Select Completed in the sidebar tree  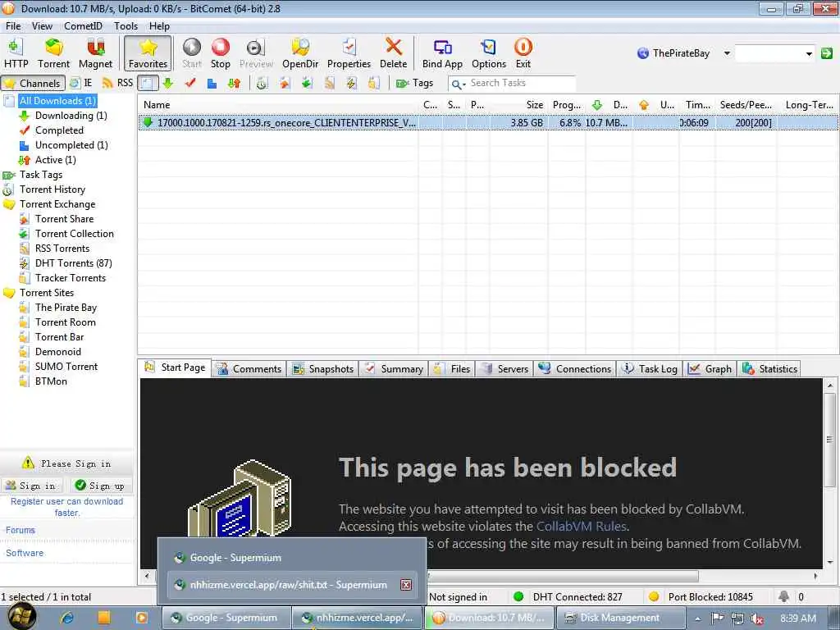59,130
